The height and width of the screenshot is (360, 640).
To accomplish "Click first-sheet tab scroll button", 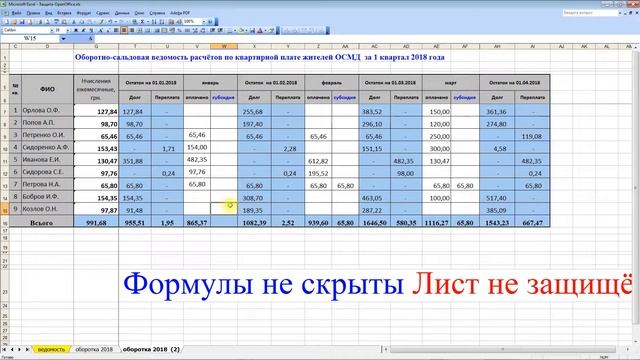I will point(4,349).
